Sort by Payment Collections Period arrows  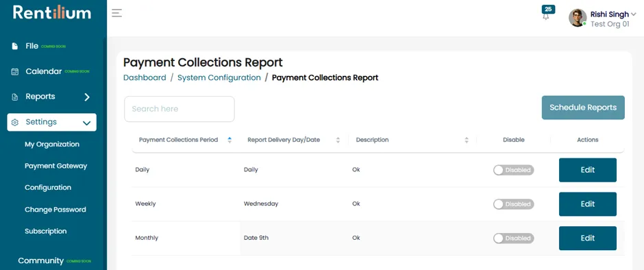pyautogui.click(x=230, y=140)
